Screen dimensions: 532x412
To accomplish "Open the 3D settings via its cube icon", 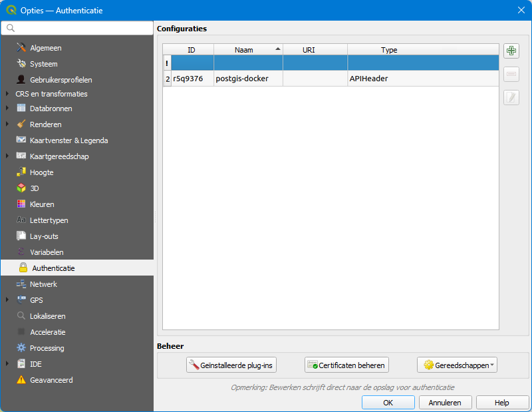I will (x=22, y=188).
